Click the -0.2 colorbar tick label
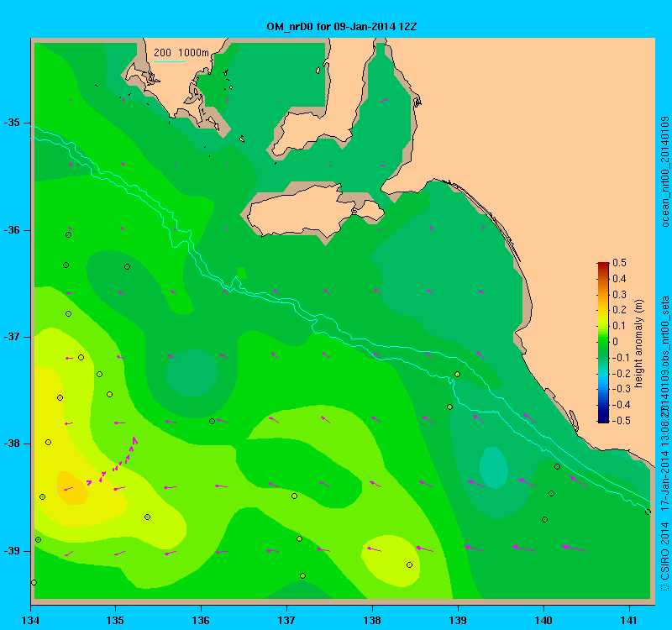Image resolution: width=672 pixels, height=630 pixels. pyautogui.click(x=620, y=373)
